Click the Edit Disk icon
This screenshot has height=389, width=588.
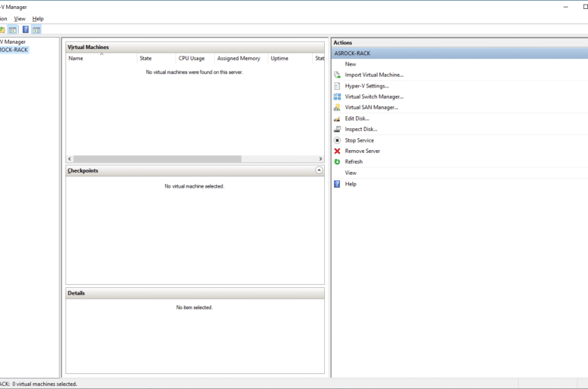pos(337,118)
